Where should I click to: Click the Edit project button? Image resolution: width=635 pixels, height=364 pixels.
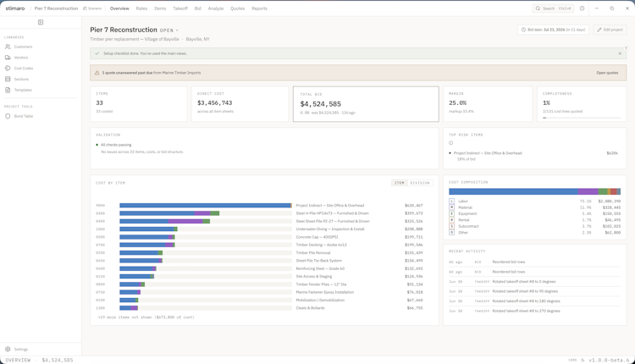click(610, 30)
